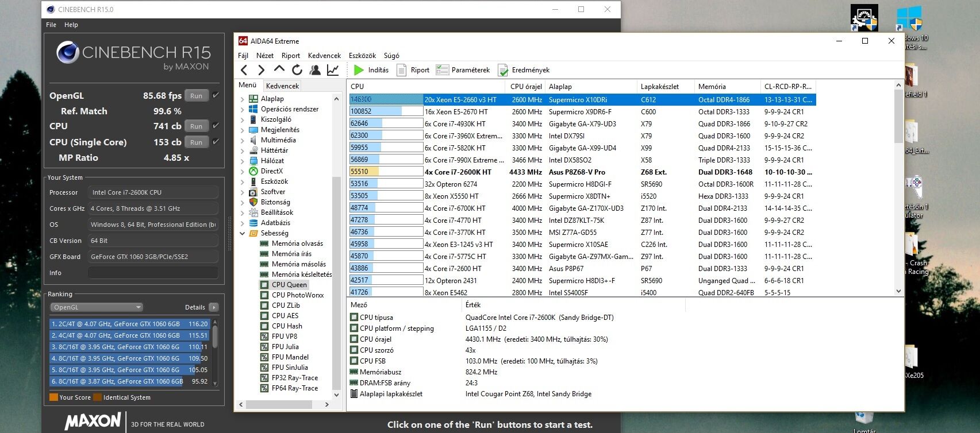Expand Operációs rendszer node
The width and height of the screenshot is (980, 433).
243,109
